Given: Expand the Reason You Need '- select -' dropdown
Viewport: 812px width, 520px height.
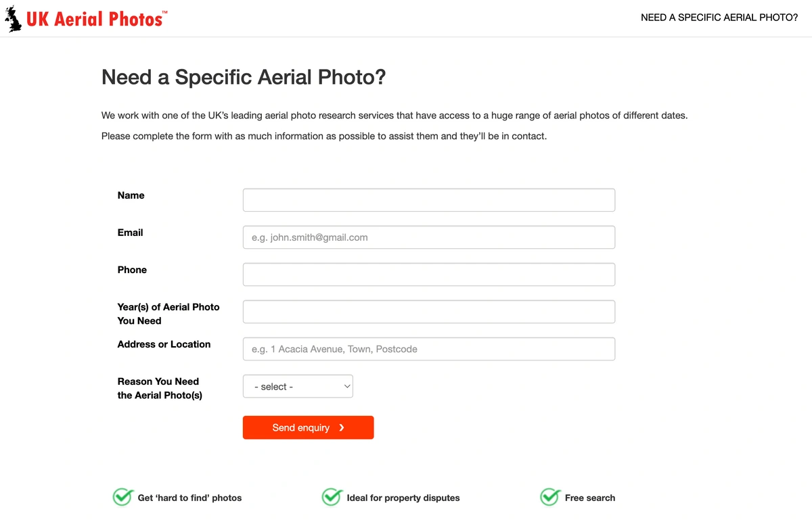Looking at the screenshot, I should coord(298,386).
